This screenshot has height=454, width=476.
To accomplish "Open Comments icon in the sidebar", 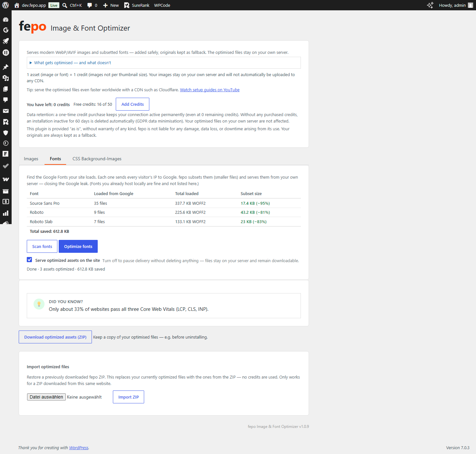I will click(5, 100).
